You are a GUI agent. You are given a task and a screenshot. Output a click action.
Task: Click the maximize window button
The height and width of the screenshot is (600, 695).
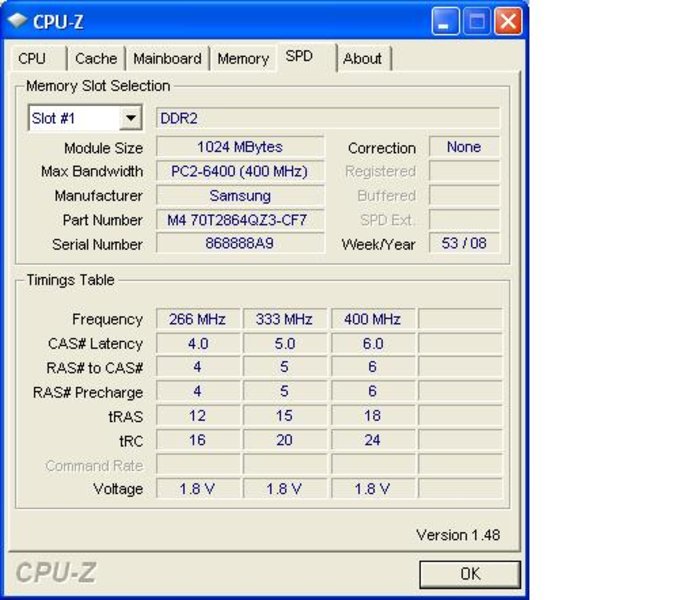[477, 21]
